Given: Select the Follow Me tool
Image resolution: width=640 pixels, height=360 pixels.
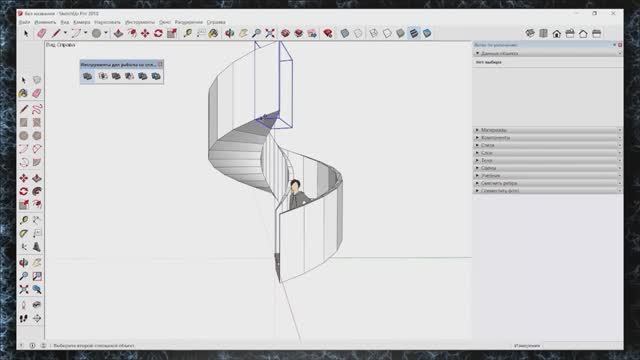Looking at the screenshot, I should coord(37,191).
